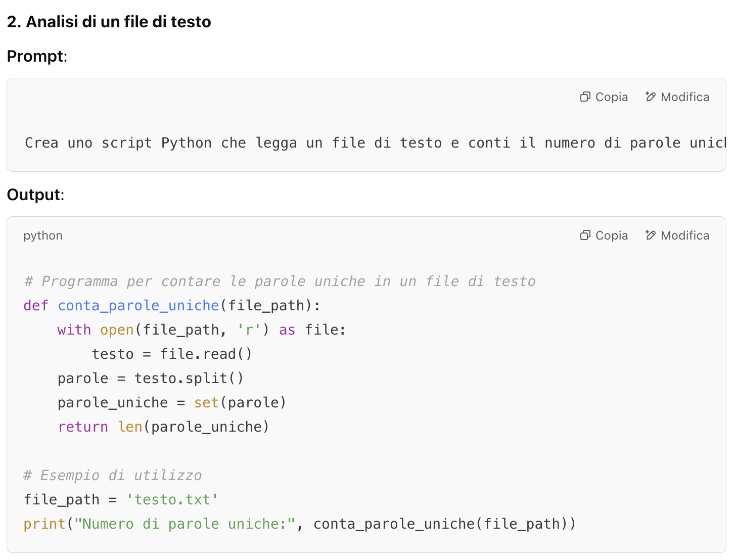Click the prompt line starting 'Crea uno script Python'

pyautogui.click(x=375, y=143)
